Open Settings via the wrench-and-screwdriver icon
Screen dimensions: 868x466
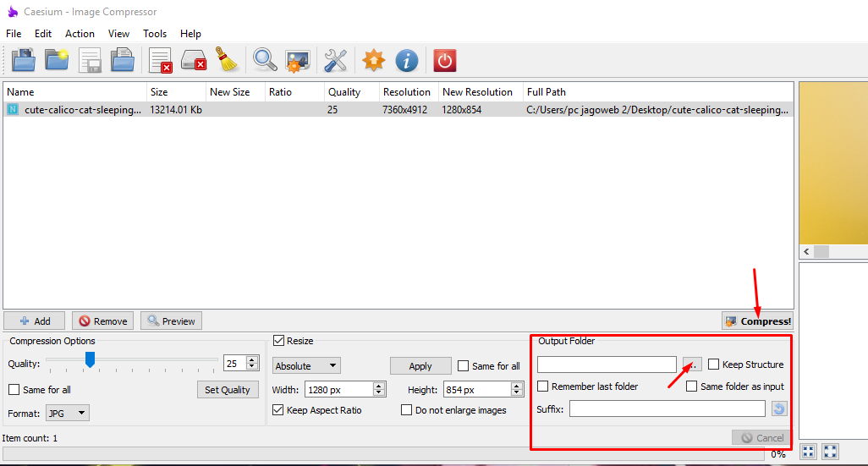tap(336, 60)
